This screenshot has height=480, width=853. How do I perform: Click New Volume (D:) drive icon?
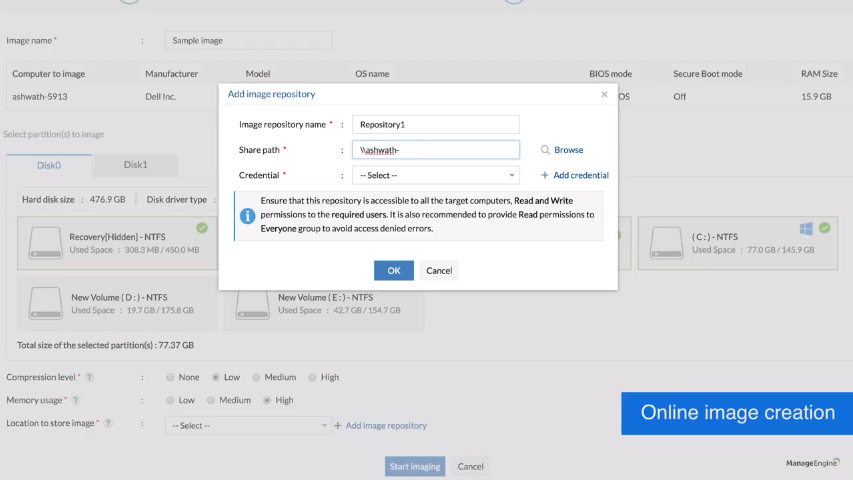[x=45, y=303]
